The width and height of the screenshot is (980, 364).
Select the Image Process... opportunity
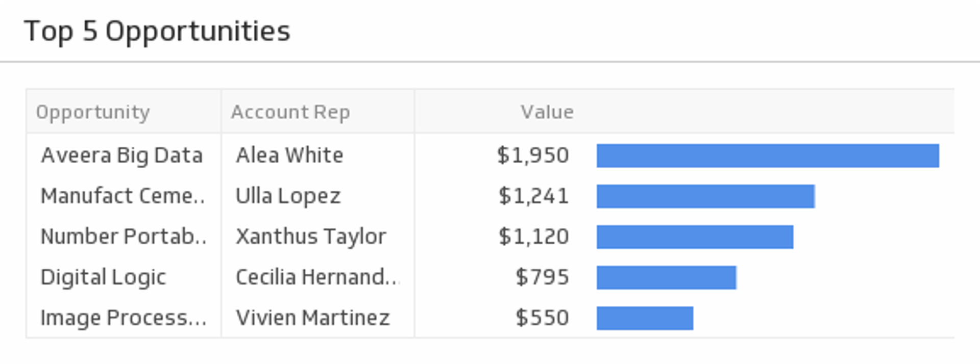(x=123, y=318)
